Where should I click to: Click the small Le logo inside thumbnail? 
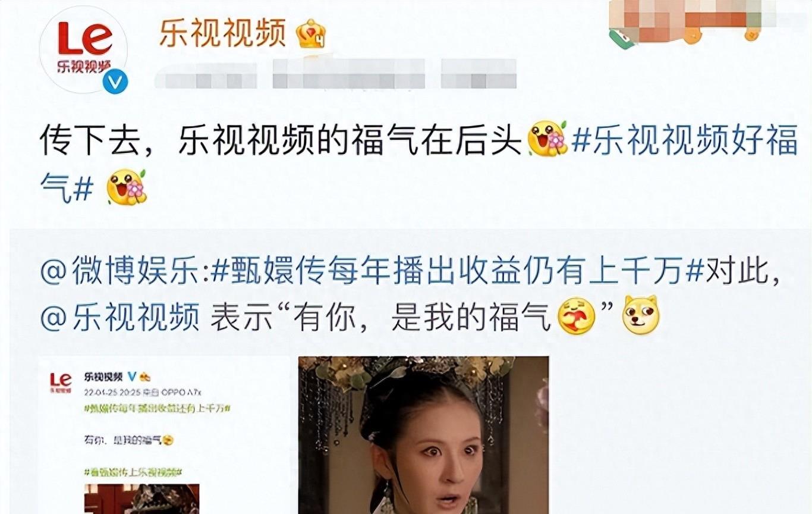61,382
